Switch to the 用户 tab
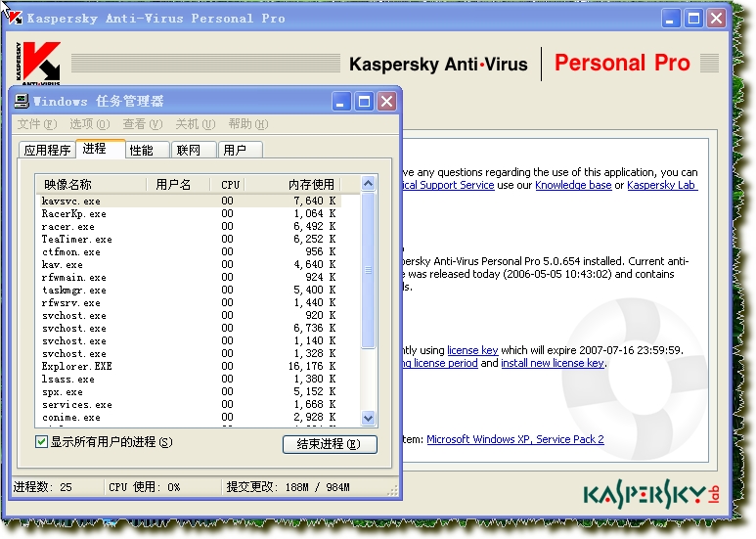Viewport: 756px width, 539px height. tap(241, 150)
